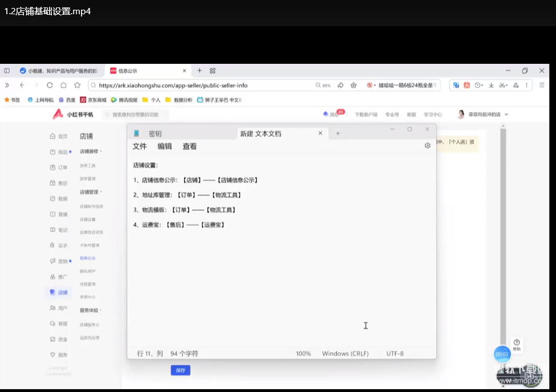Open the 查看 menu in Notepad
The height and width of the screenshot is (392, 556).
pyautogui.click(x=189, y=146)
